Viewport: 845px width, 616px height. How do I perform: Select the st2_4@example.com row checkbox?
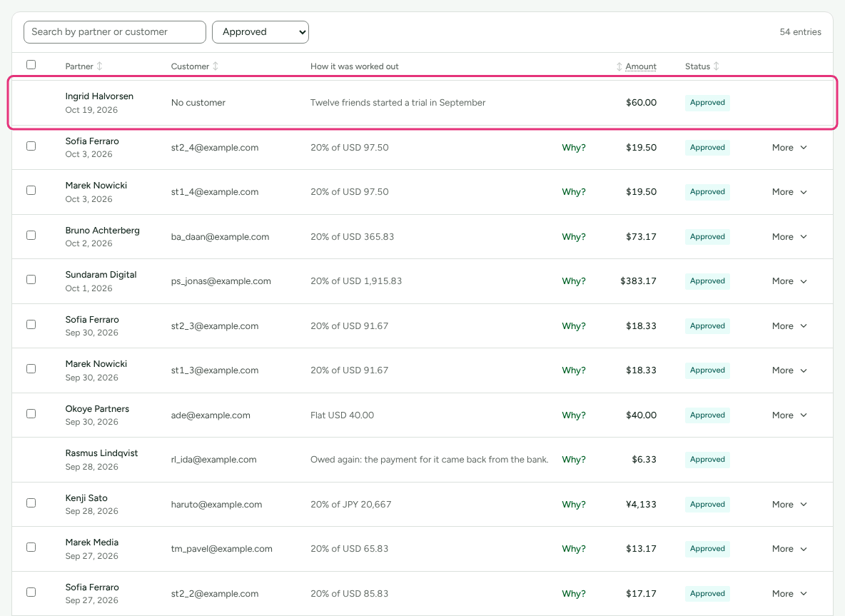click(31, 146)
